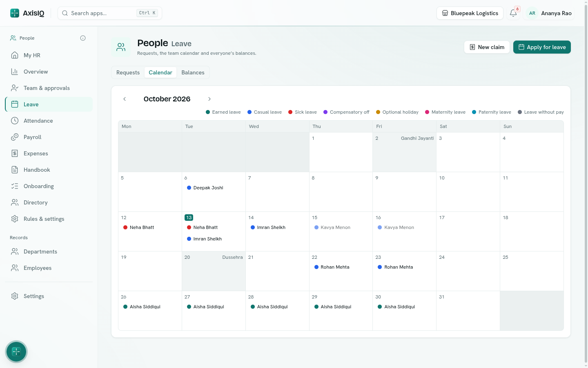Screen dimensions: 588x368
Task: Open the Handbook page
Action: click(x=49, y=170)
